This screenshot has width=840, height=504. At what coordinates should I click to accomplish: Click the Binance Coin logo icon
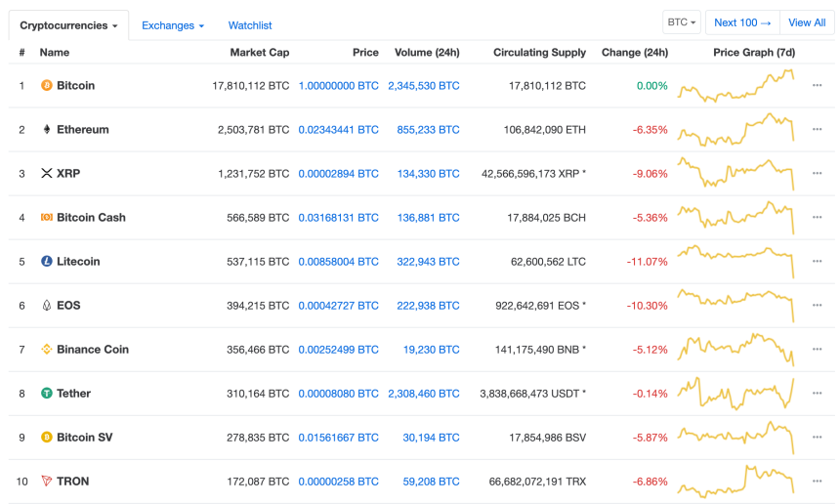pos(46,350)
